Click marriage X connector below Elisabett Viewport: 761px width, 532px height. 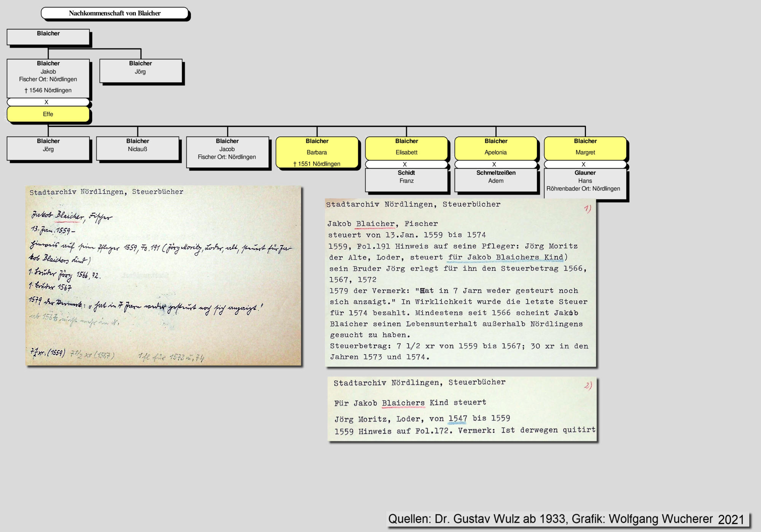click(406, 164)
